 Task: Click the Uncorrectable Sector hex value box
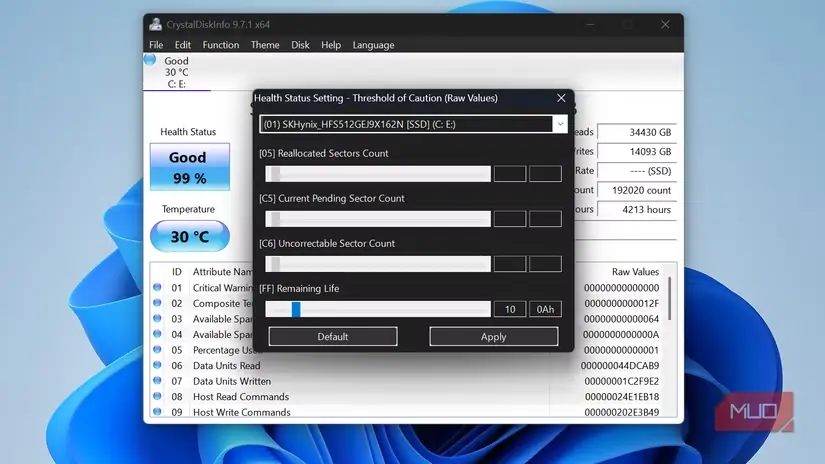tap(545, 264)
